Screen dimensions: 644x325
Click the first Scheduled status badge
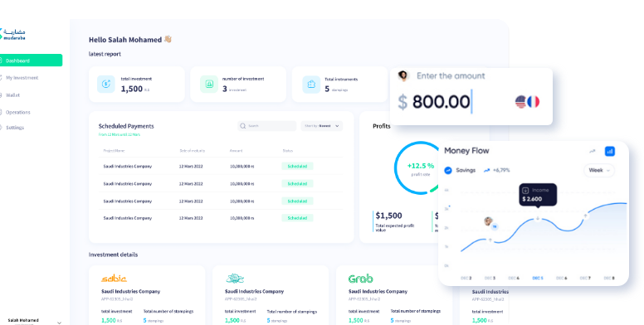tap(297, 166)
